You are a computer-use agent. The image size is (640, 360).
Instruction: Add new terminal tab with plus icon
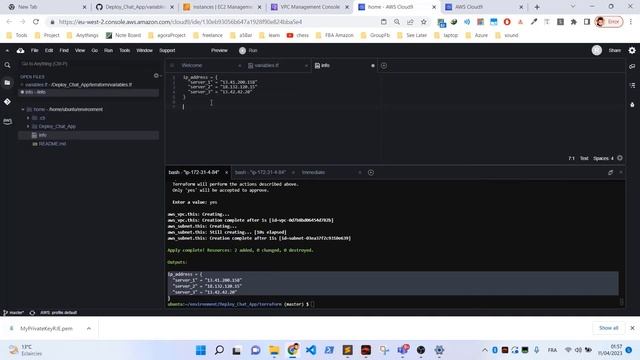click(371, 172)
